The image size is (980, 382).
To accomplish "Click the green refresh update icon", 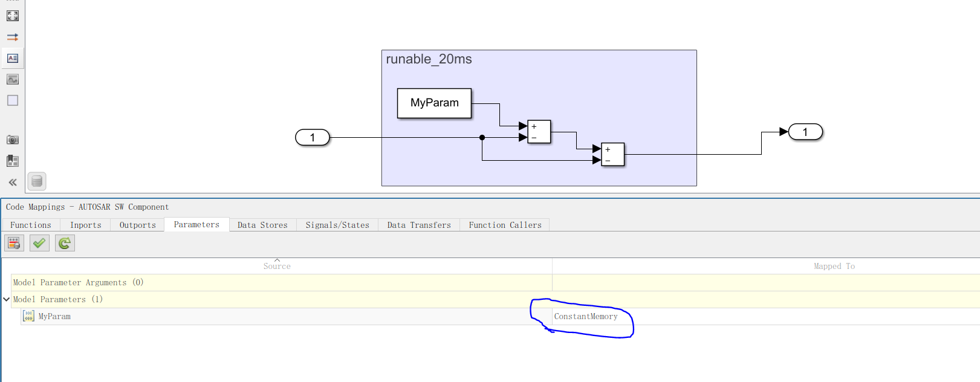I will tap(65, 243).
